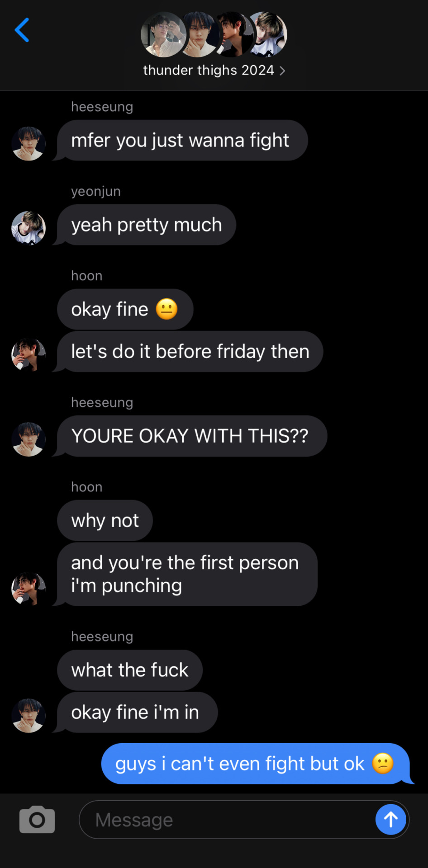Tap the group avatar cluster in header
The height and width of the screenshot is (868, 428).
tap(214, 34)
